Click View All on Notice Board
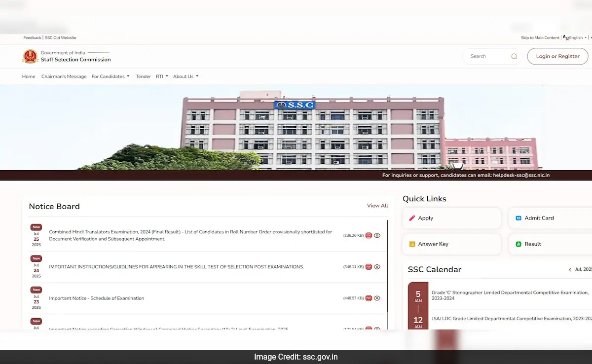The image size is (592, 364). [x=377, y=206]
